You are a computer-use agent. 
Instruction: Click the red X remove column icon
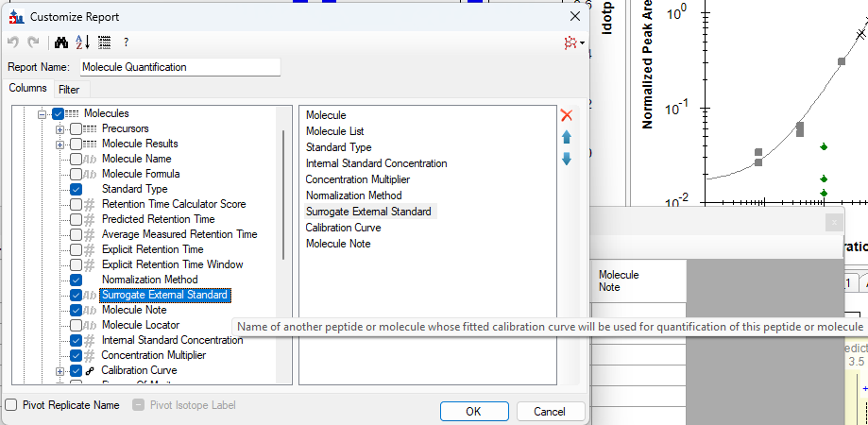[567, 115]
